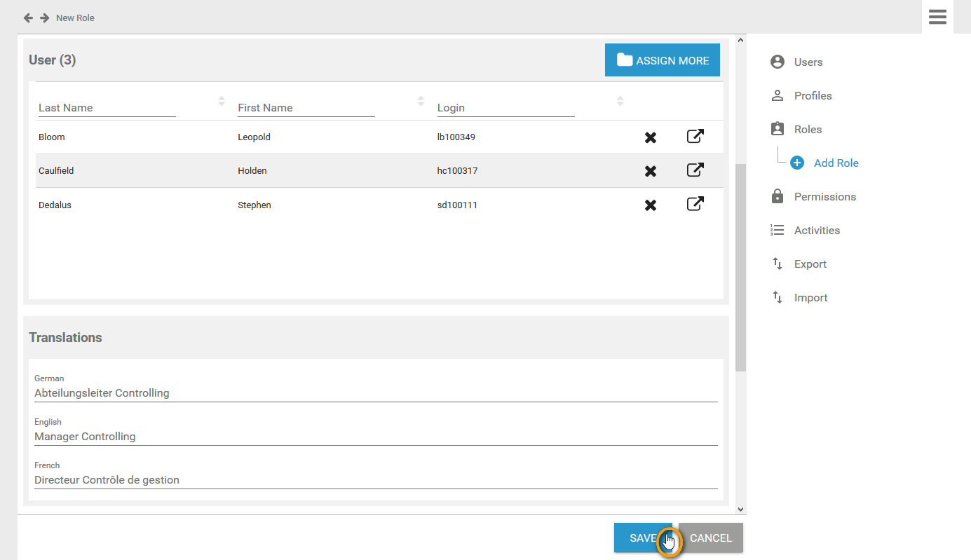Cancel role creation
This screenshot has height=560, width=971.
pyautogui.click(x=710, y=538)
